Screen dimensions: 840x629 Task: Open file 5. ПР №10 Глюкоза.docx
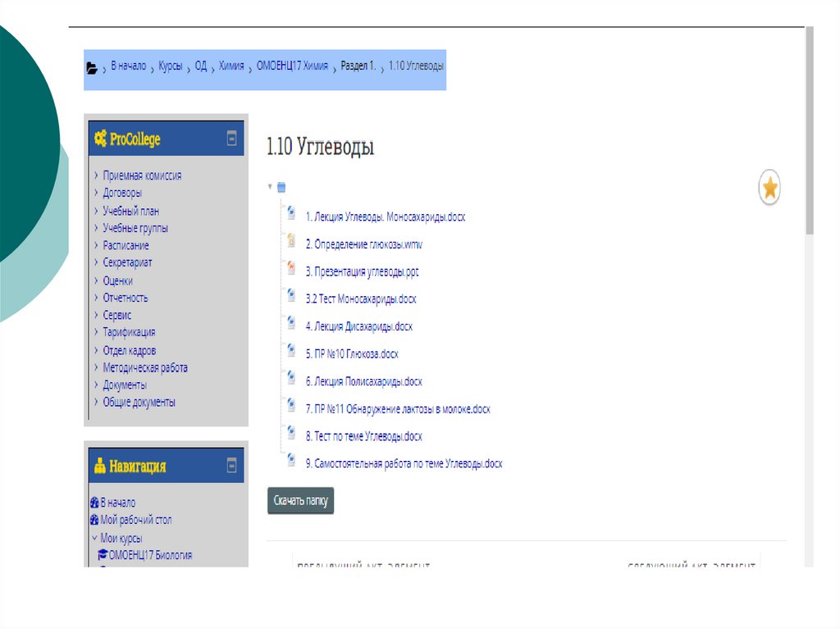[x=352, y=354]
